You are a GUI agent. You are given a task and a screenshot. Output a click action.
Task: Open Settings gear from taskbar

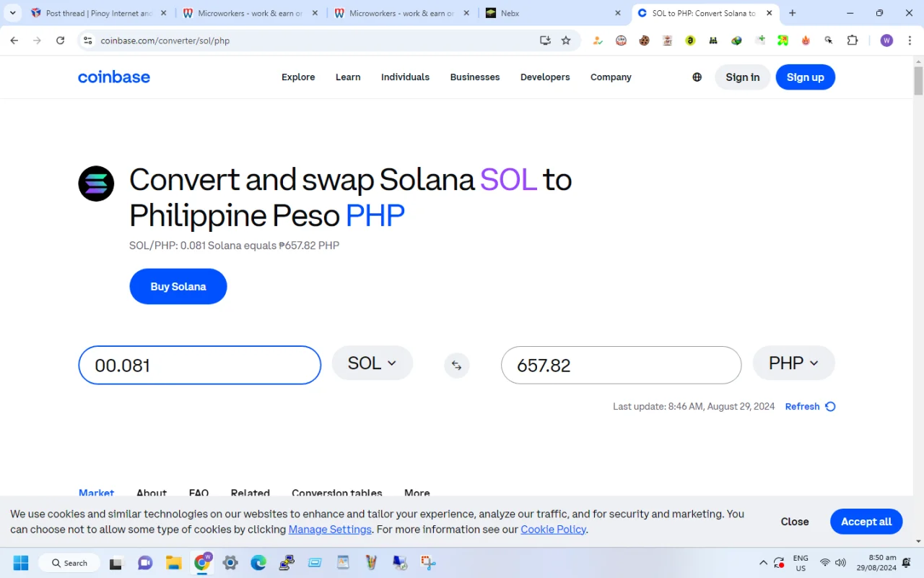pyautogui.click(x=230, y=563)
